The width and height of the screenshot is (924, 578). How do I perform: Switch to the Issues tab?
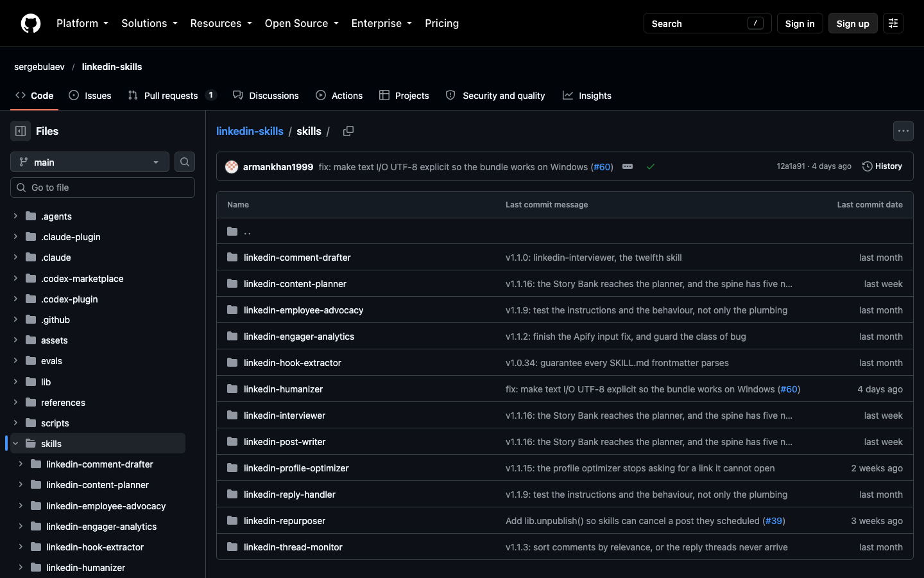(90, 96)
